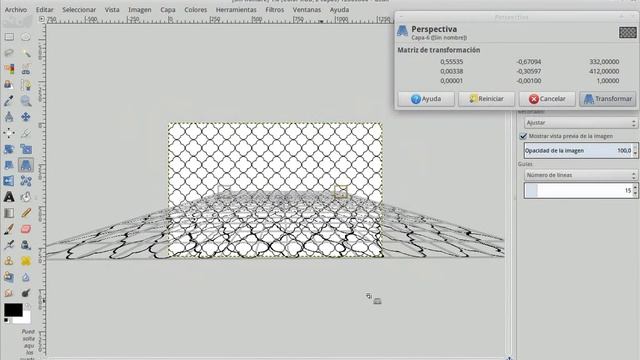The width and height of the screenshot is (640, 360).
Task: Open the Capa menu
Action: [x=168, y=9]
